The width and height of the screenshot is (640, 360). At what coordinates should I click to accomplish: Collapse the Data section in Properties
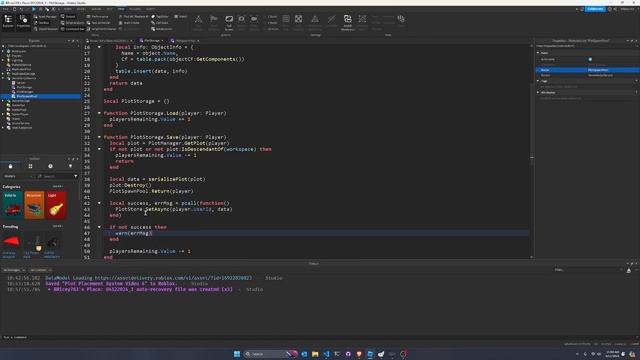(538, 53)
